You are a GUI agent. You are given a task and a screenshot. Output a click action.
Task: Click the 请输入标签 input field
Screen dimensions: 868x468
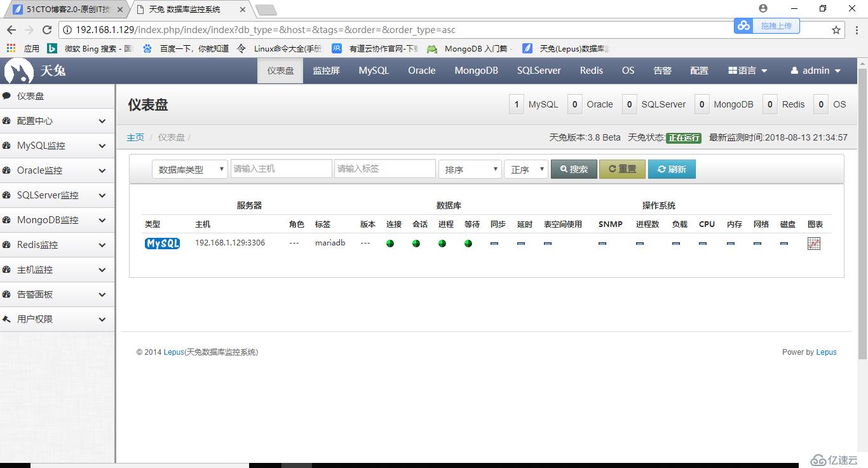point(384,169)
